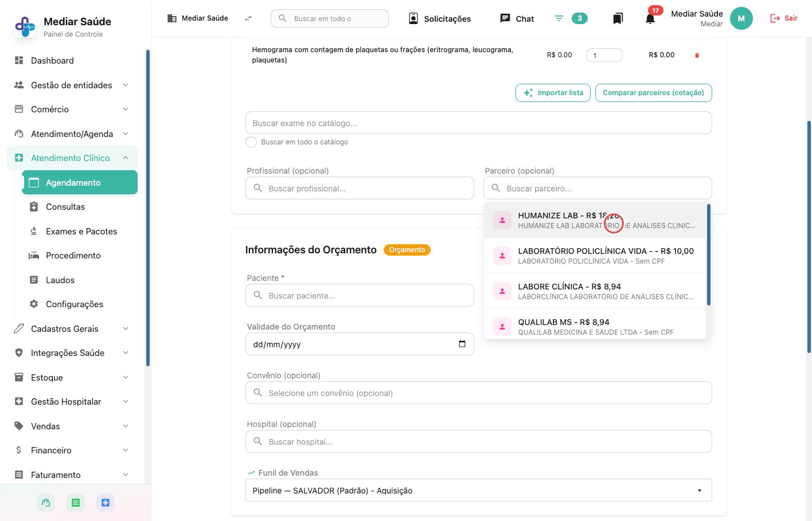The height and width of the screenshot is (521, 812).
Task: Click the headset support icon at sidebar bottom
Action: coord(46,503)
